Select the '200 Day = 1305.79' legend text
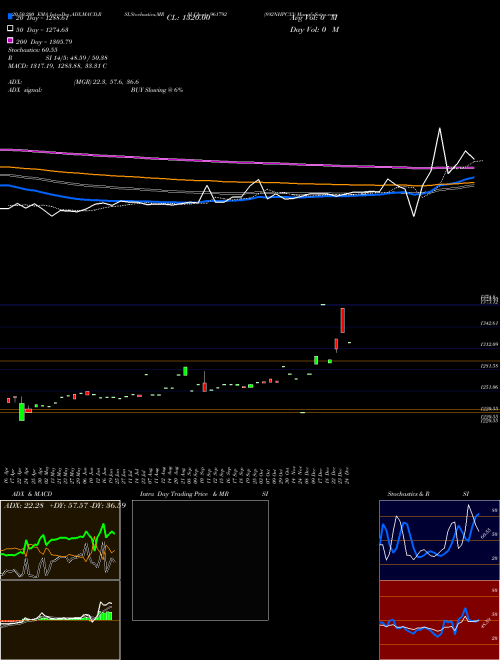Screen dimensions: 500x660 tap(44, 42)
